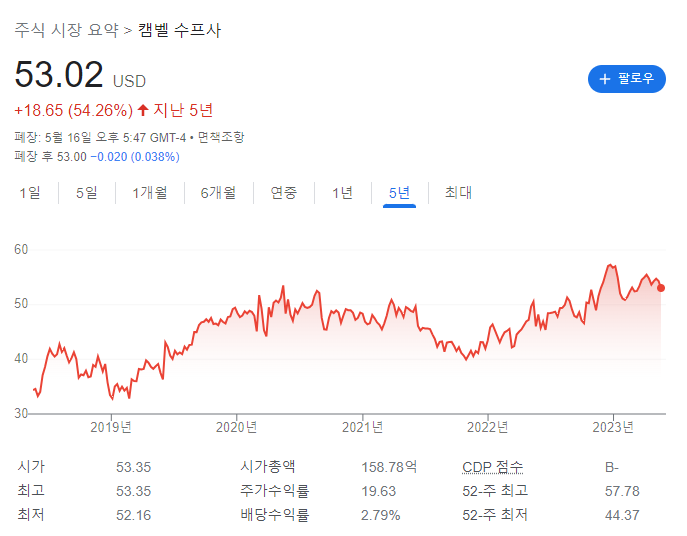Click the +18.65 (54.26%) change text

tap(74, 110)
